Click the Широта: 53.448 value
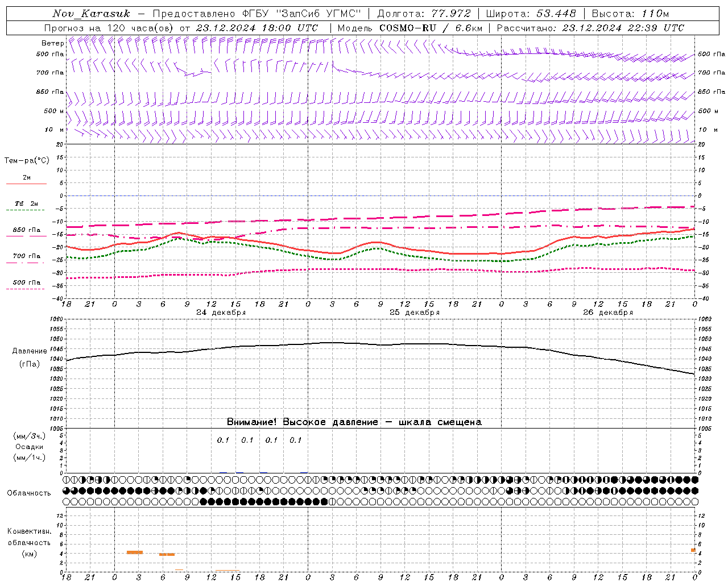Viewport: 728px width, 582px height. point(531,14)
